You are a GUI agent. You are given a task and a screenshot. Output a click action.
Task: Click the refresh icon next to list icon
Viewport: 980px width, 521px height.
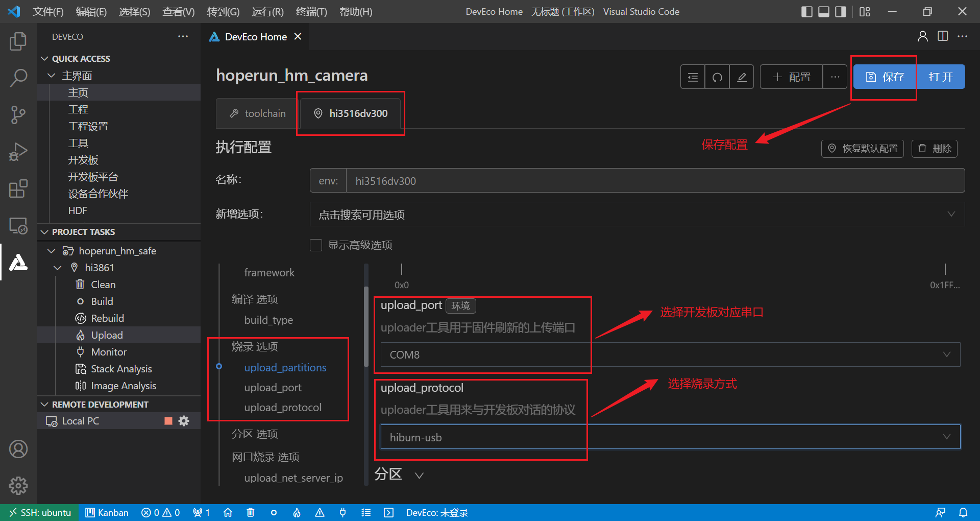pyautogui.click(x=717, y=77)
